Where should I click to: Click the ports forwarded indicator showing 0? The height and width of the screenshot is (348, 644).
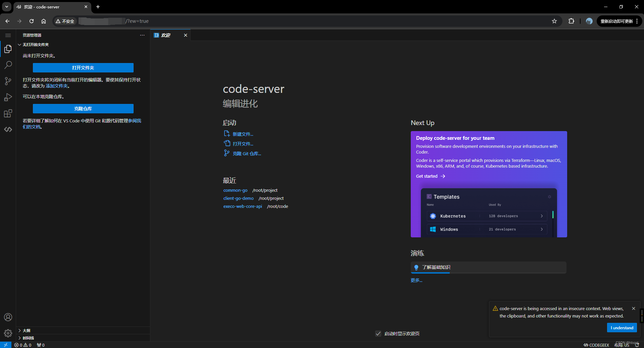click(41, 345)
